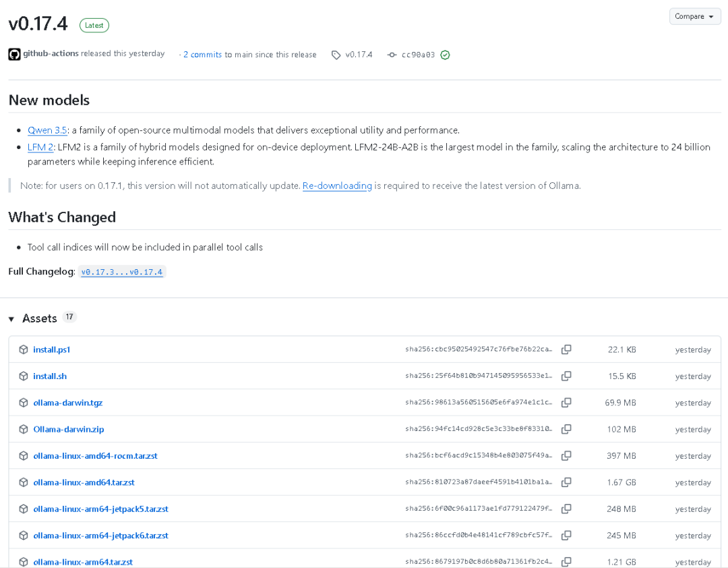Click package icon next to install.ps1
The image size is (728, 568).
(x=23, y=349)
